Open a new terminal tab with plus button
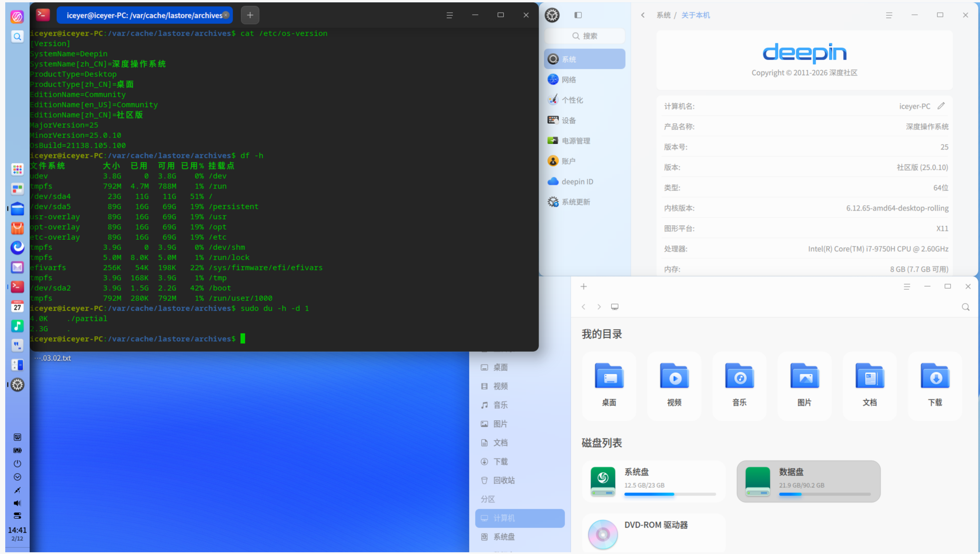The height and width of the screenshot is (554, 980). pyautogui.click(x=250, y=15)
